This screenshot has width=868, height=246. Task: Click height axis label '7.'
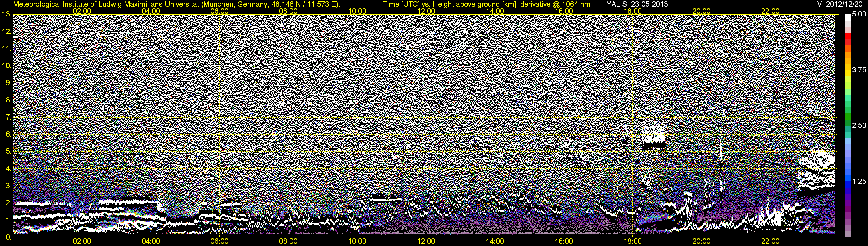[x=8, y=117]
